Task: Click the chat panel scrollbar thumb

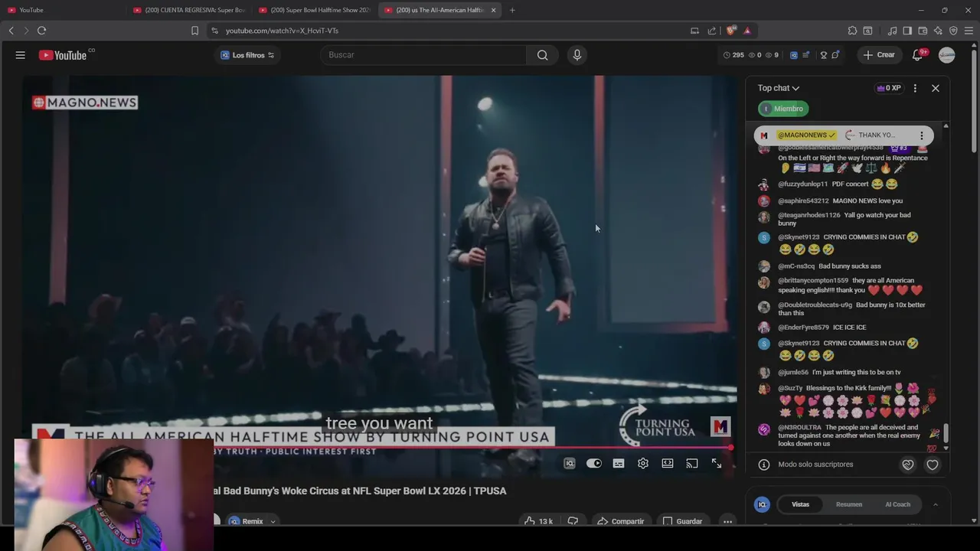Action: (x=946, y=434)
